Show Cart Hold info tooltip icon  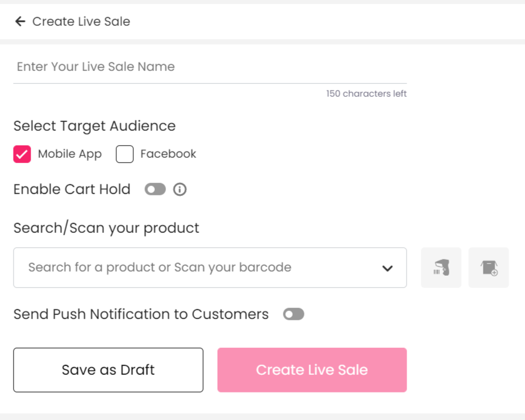(x=180, y=189)
